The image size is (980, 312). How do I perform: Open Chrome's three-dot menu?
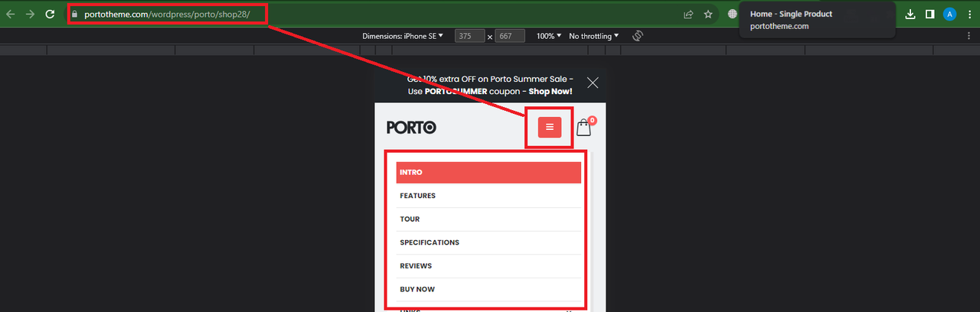(969, 14)
